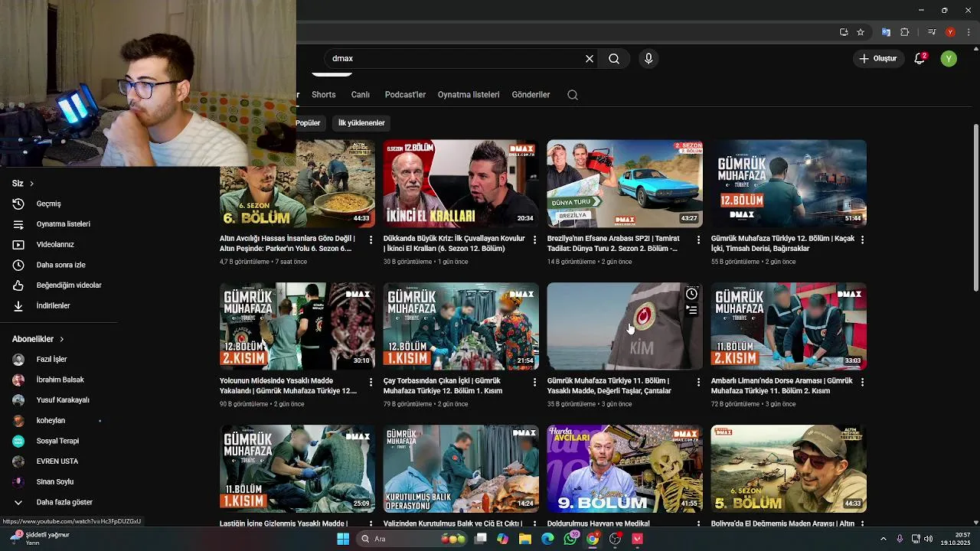Open options menu for Altın Avcılığı video
Viewport: 980px width, 551px height.
371,240
